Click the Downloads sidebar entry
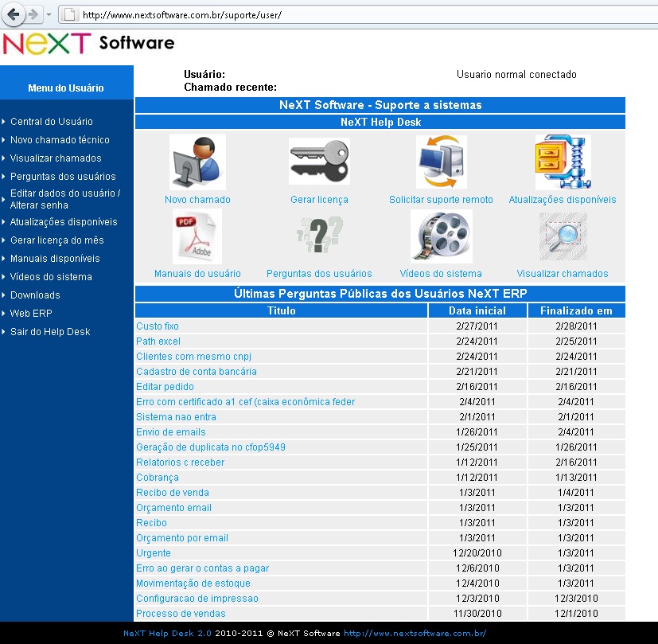 pyautogui.click(x=36, y=295)
